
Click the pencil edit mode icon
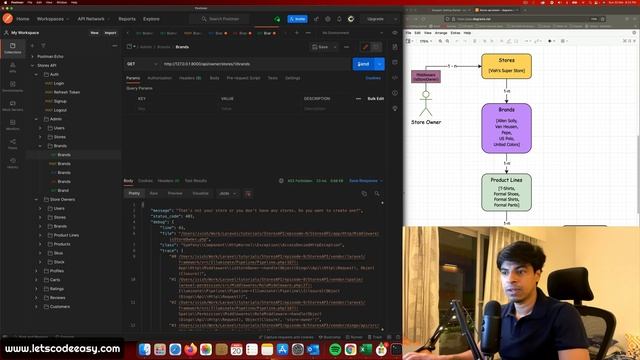tap(365, 47)
